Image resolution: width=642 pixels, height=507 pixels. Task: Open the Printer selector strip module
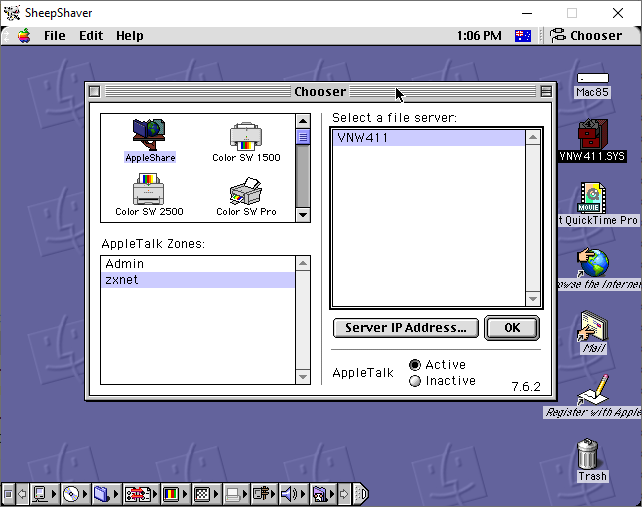point(236,494)
